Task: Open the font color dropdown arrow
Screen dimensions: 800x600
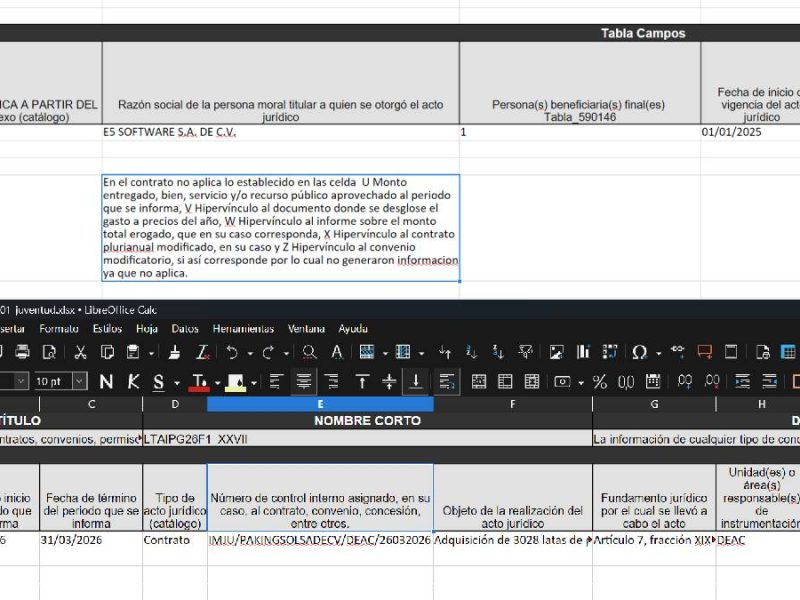Action: [217, 383]
